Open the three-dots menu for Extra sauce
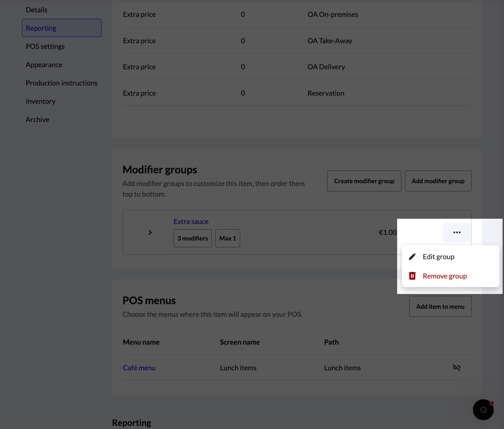504x429 pixels. point(457,232)
